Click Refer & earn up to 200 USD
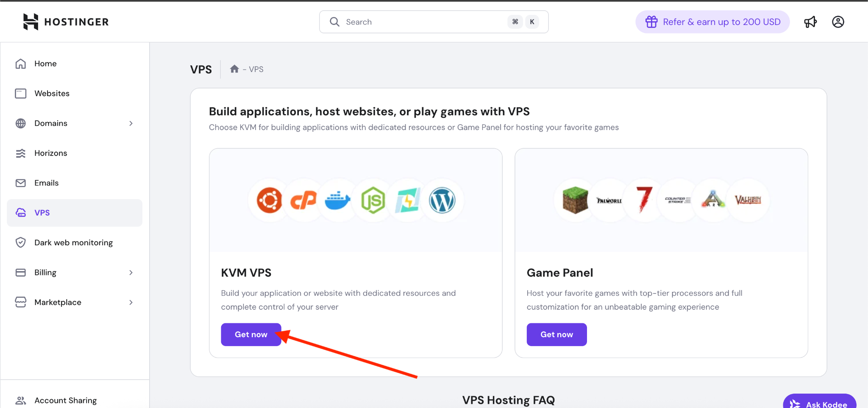 (x=712, y=22)
